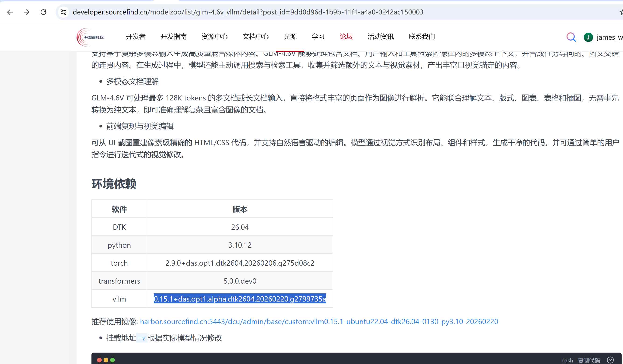
Task: Collapse the bash code block chevron
Action: tap(610, 360)
